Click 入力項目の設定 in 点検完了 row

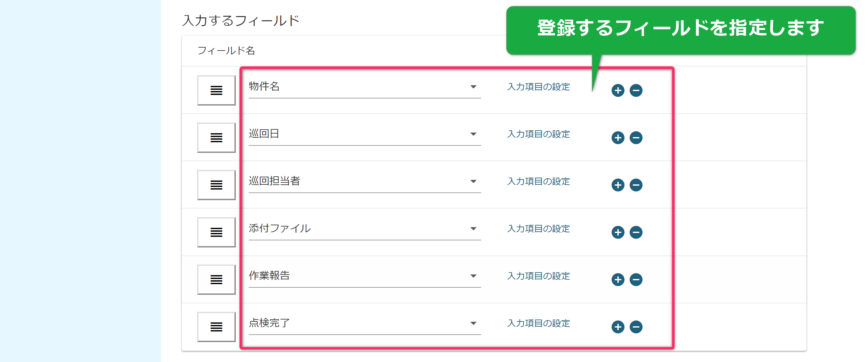539,323
